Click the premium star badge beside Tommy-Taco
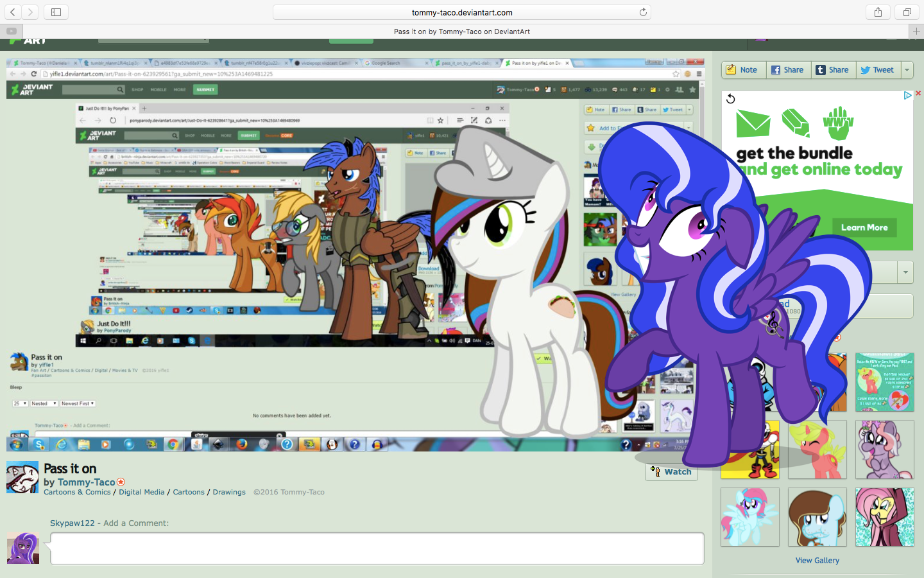The width and height of the screenshot is (924, 578). (x=121, y=482)
